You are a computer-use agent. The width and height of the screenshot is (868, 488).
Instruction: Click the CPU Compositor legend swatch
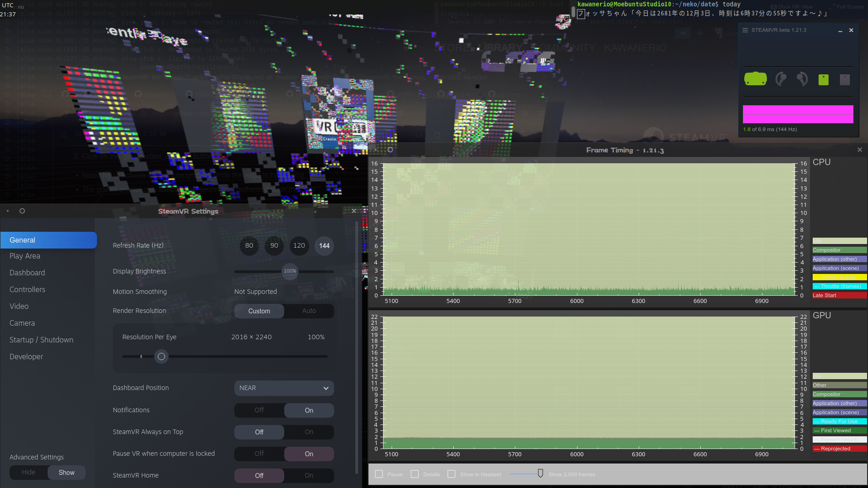pyautogui.click(x=839, y=250)
